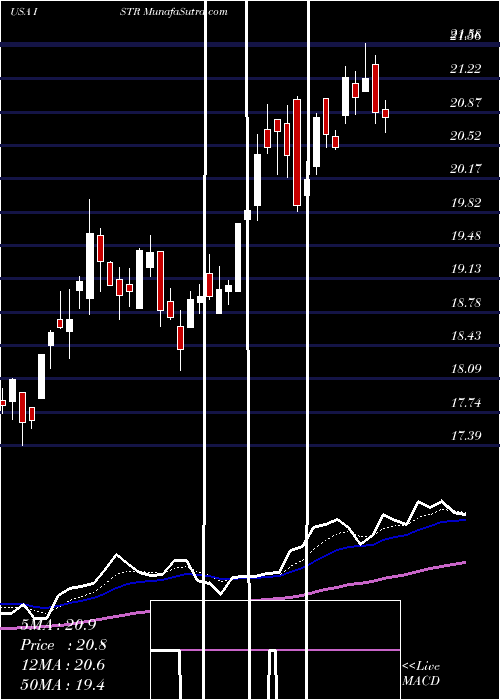Select the "5MA : 20.9" legend text

(58, 625)
